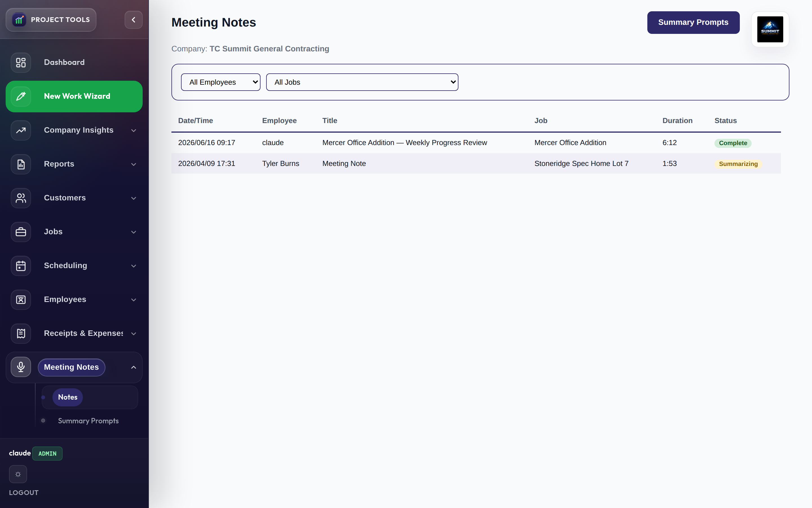Click the Company Insights trend icon

point(21,130)
